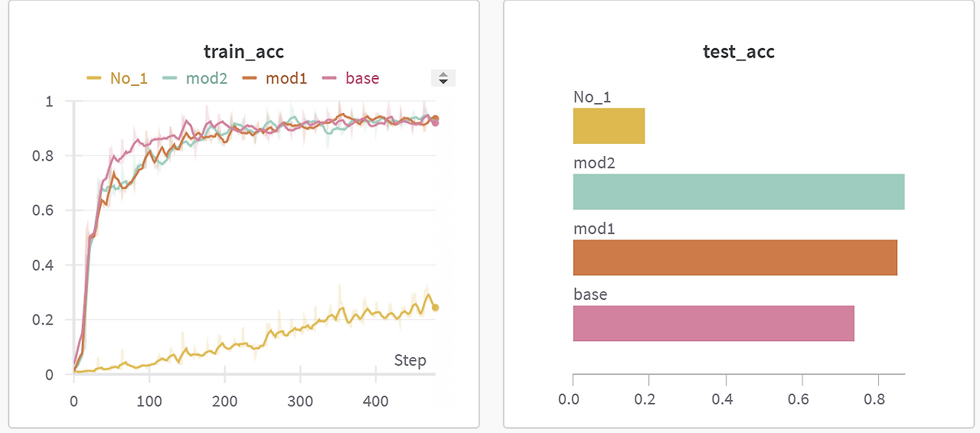The height and width of the screenshot is (433, 980).
Task: Click the 200 tick on train_acc x-axis
Action: [225, 401]
